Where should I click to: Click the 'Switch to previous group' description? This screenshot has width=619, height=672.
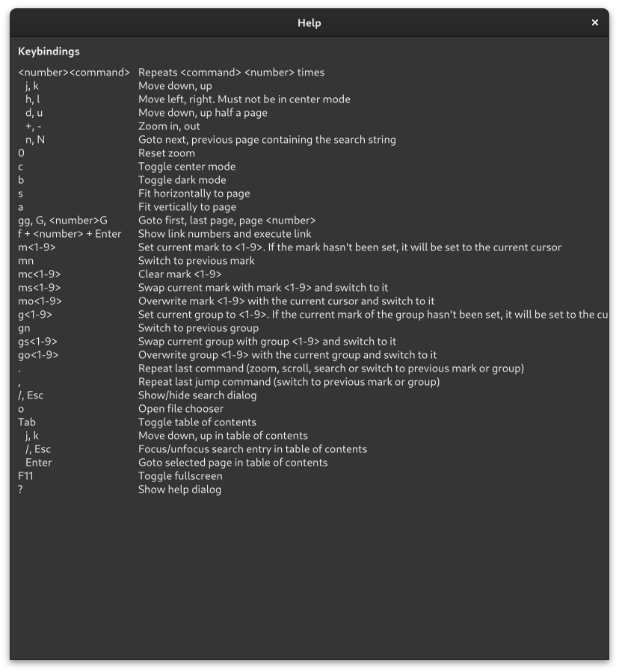tap(198, 328)
